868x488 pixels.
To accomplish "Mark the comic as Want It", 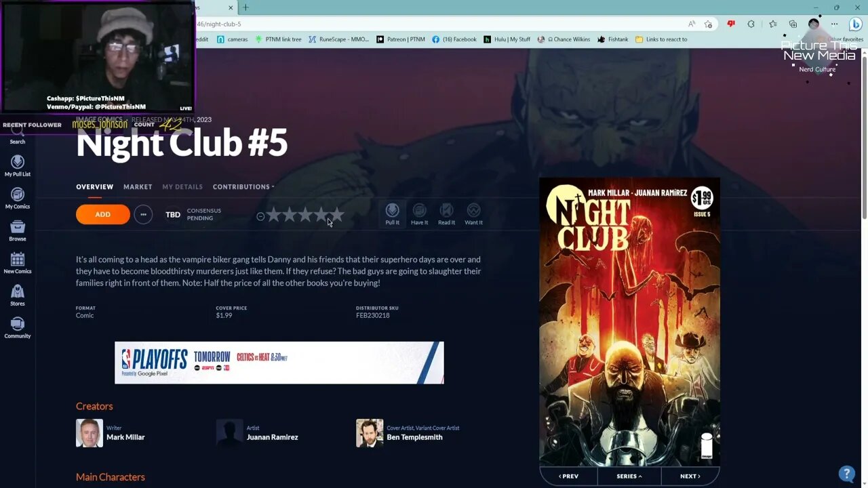I will coord(473,214).
